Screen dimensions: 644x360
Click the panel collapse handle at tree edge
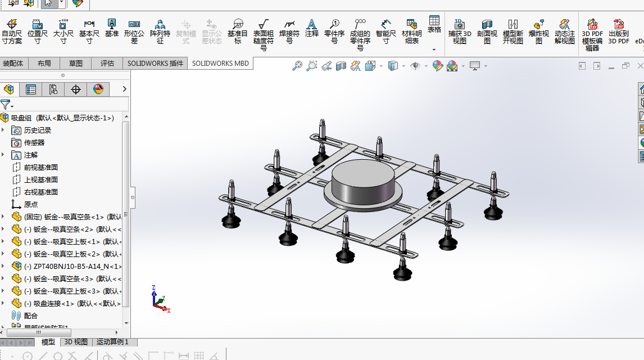tap(133, 197)
